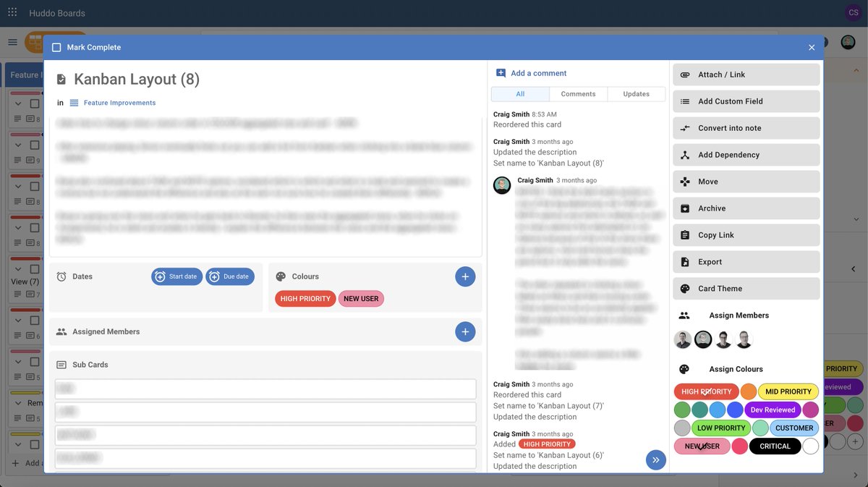The width and height of the screenshot is (868, 487).
Task: Click the Export button
Action: point(746,262)
